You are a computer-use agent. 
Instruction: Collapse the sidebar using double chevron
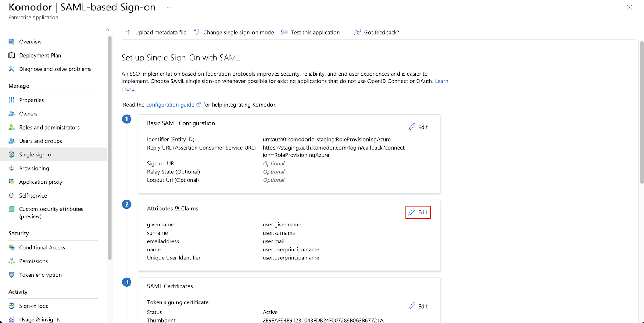(108, 30)
